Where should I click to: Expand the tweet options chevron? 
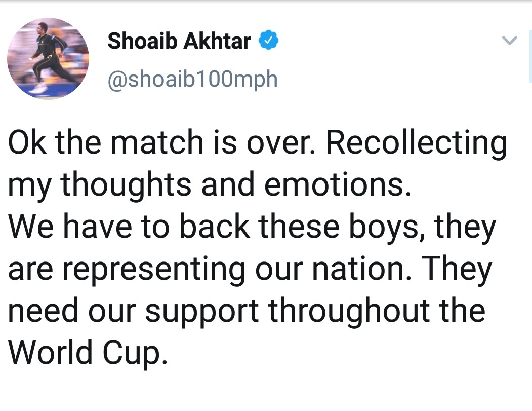tap(510, 41)
